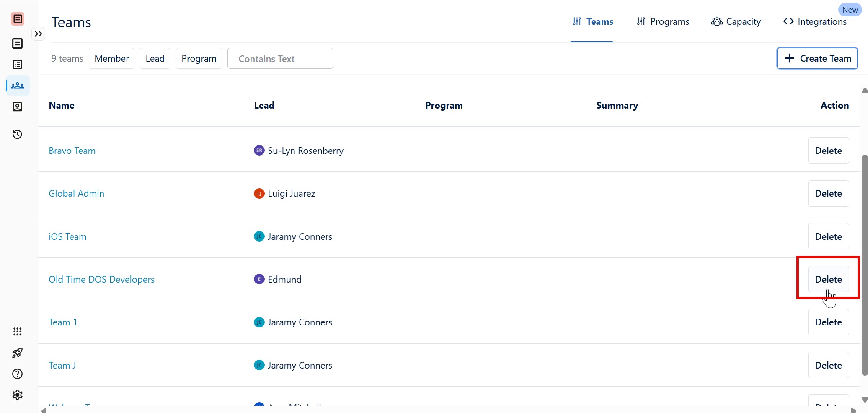
Task: Click the vertical scrollbar down arrow
Action: pyautogui.click(x=864, y=400)
